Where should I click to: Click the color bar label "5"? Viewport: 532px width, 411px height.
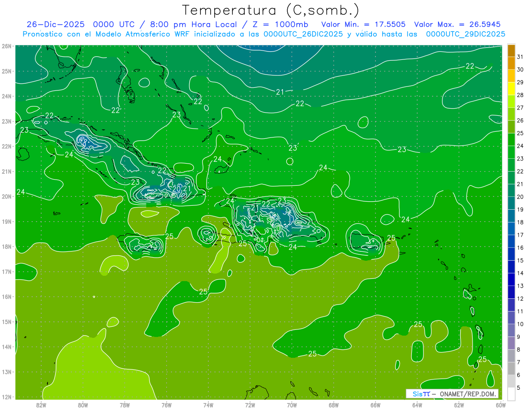[519, 388]
